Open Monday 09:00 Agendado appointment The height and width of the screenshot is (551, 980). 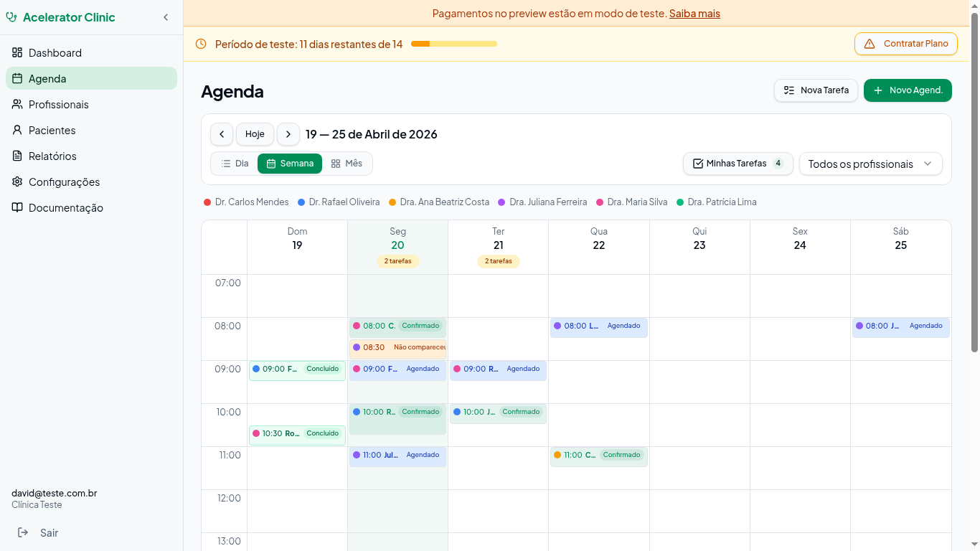click(x=398, y=371)
